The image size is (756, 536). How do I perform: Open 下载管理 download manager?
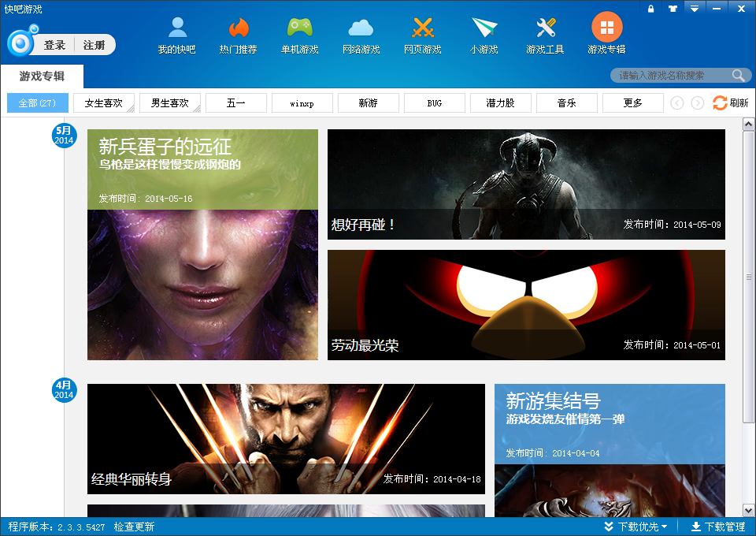tap(718, 527)
